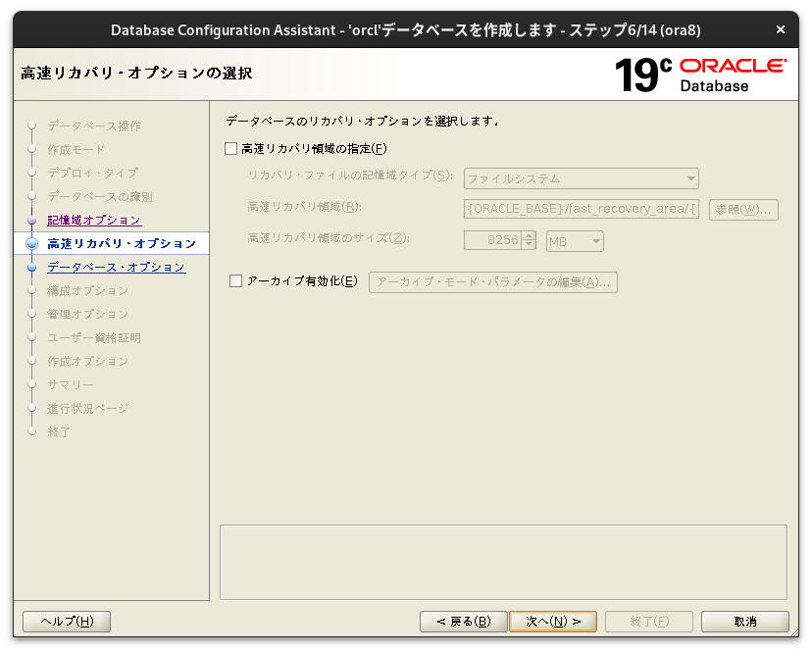Open the ヘルプ(H) dialog
This screenshot has height=653, width=812.
tap(66, 621)
